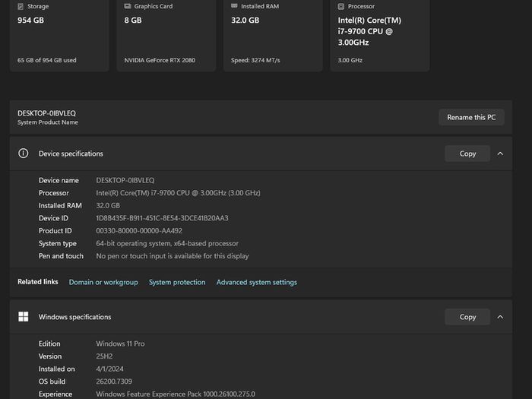Click the Windows Feature Experience Pack value
The image size is (532, 399).
point(176,394)
